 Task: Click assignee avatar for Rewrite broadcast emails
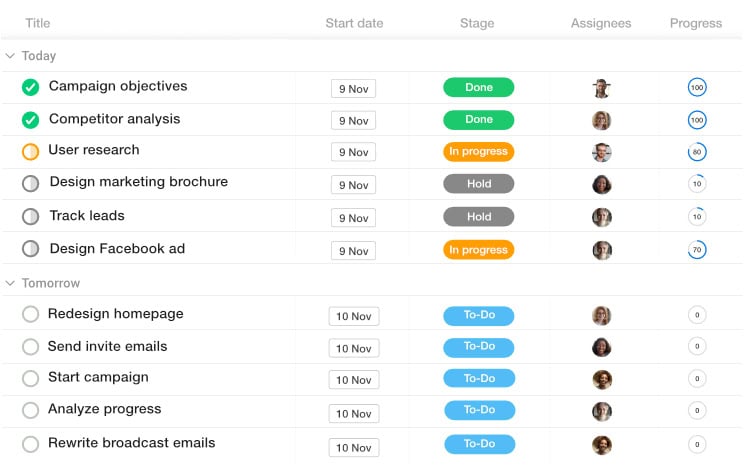tap(601, 445)
